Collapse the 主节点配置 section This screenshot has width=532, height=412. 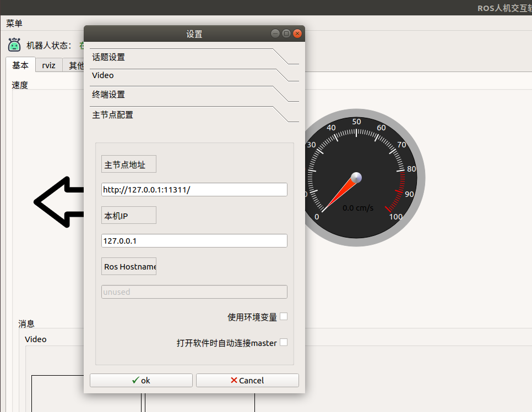(194, 114)
